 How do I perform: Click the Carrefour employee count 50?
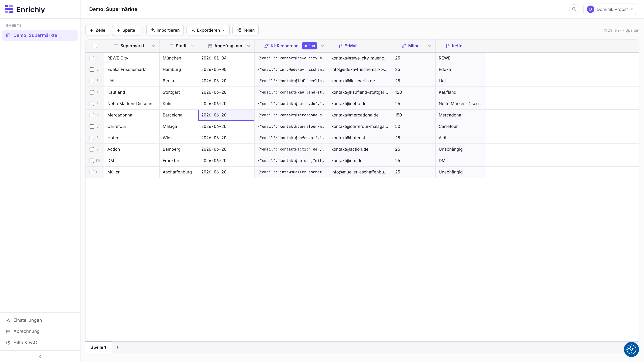point(414,127)
